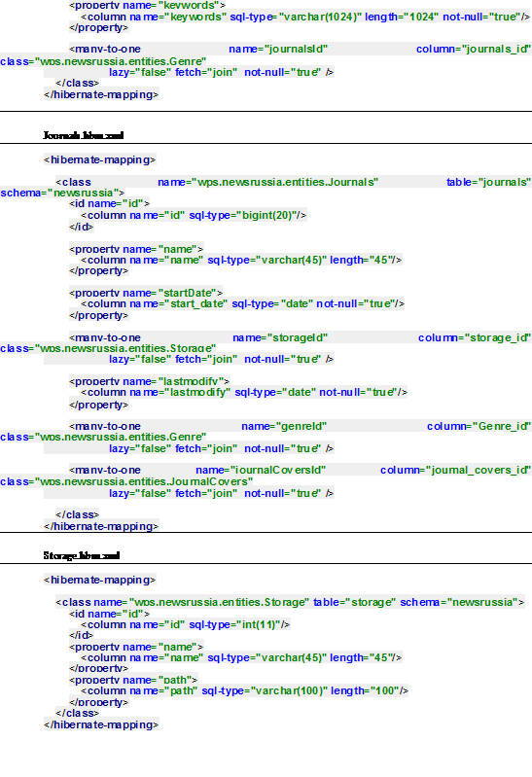Click the start_date column definition line

pyautogui.click(x=243, y=303)
